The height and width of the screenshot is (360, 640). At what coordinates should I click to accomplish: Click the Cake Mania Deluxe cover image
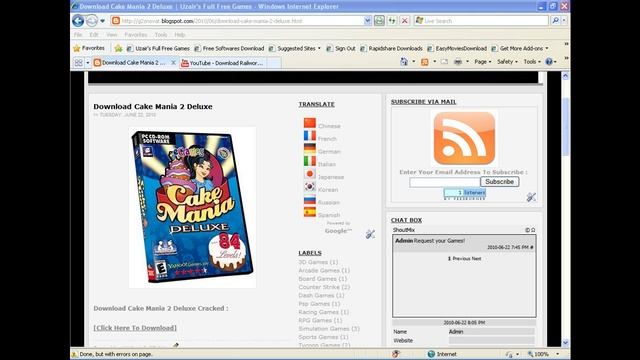point(192,207)
